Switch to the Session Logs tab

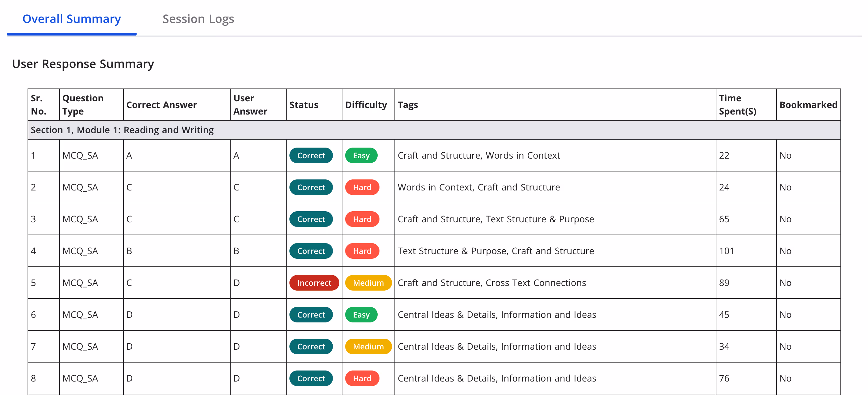[x=198, y=19]
